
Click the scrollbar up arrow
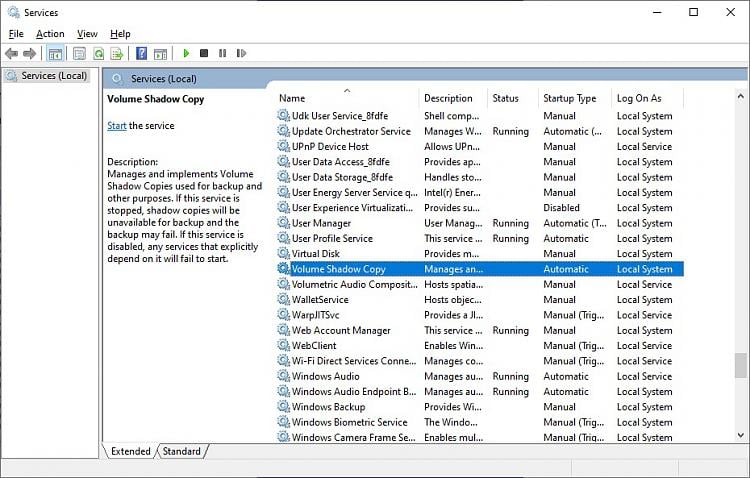tap(740, 96)
